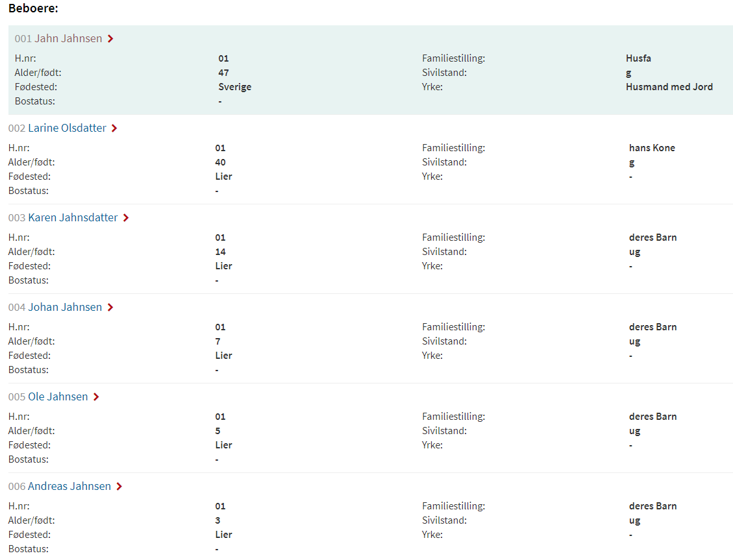Click Karen Jahnsdatter's age value 14
This screenshot has width=733, height=560.
pos(220,252)
